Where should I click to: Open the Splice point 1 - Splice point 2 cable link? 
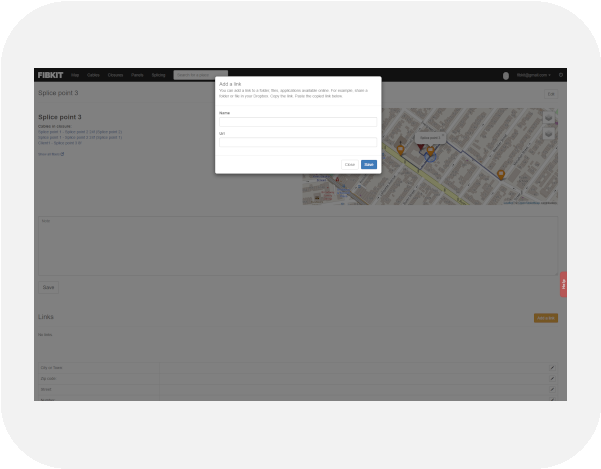80,132
